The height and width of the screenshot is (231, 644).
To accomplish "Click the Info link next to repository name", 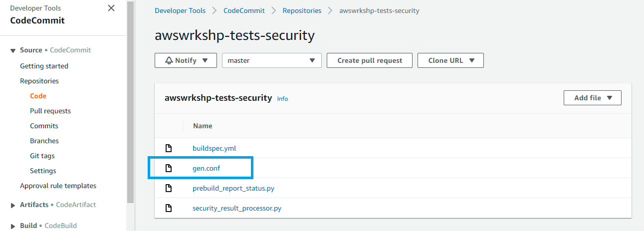I will [x=282, y=99].
